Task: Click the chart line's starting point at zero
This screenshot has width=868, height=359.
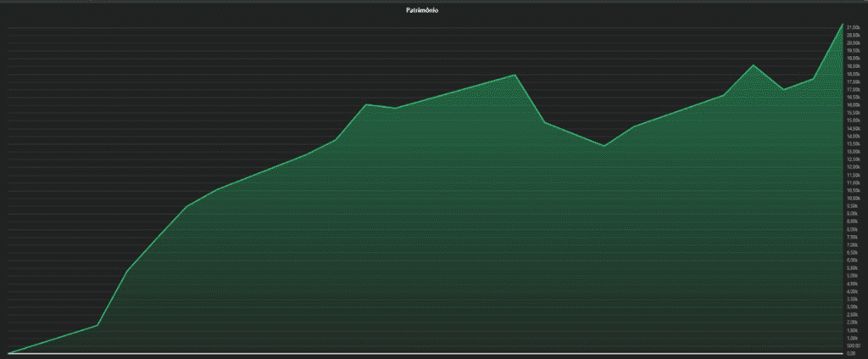Action: 8,352
